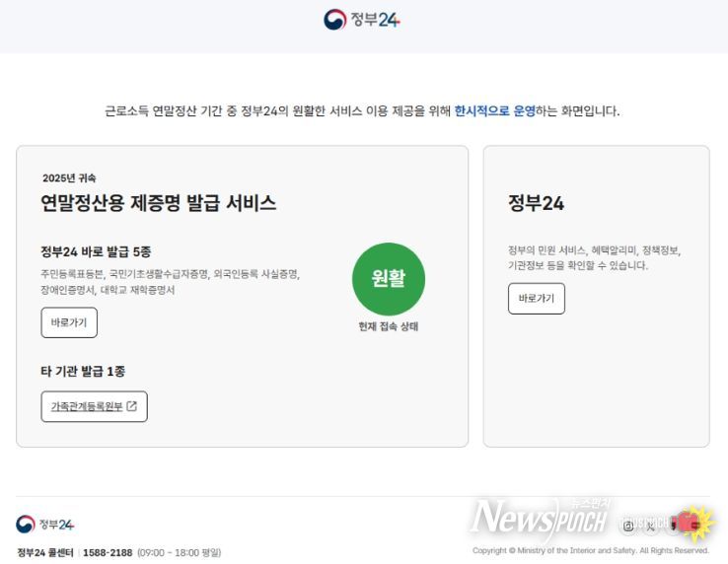Click the description line starting 주민등록표등본
The height and width of the screenshot is (564, 728).
(x=171, y=274)
